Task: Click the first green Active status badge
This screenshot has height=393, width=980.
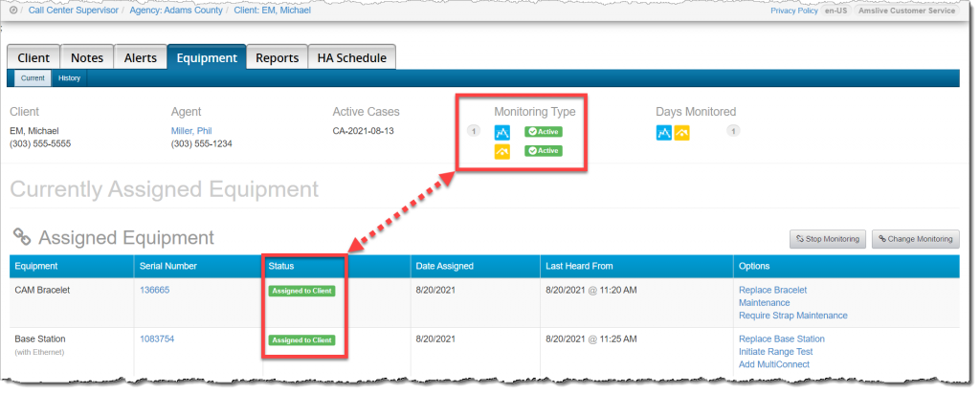Action: [543, 132]
